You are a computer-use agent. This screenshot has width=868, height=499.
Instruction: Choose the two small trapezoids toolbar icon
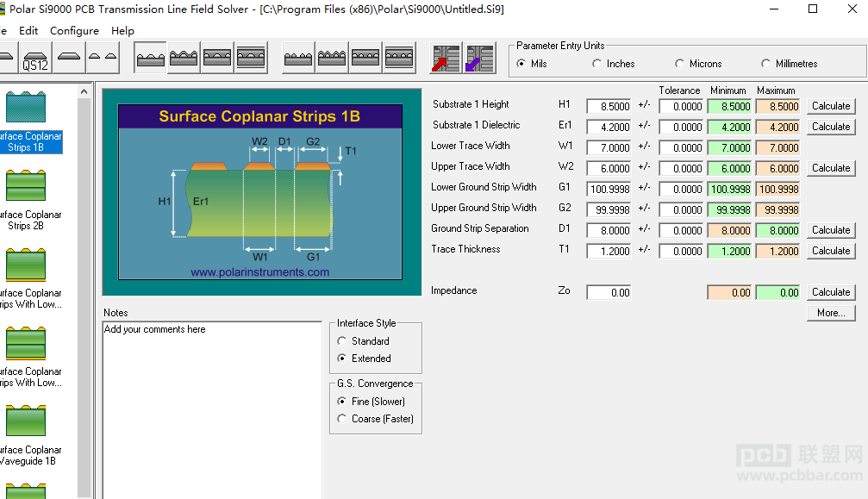coord(103,58)
